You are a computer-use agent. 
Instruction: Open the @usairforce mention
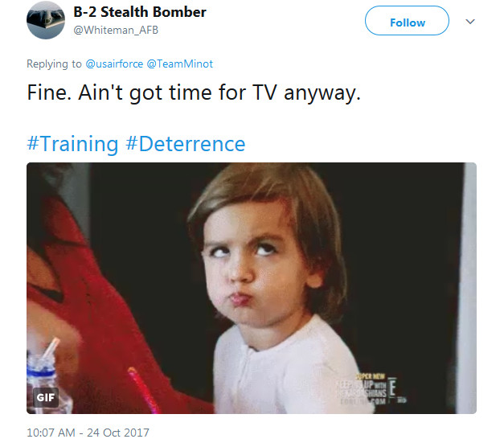(x=114, y=64)
